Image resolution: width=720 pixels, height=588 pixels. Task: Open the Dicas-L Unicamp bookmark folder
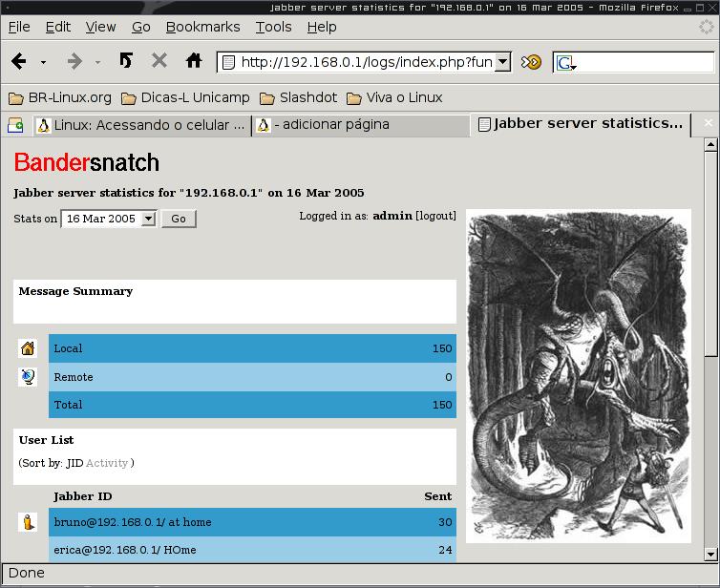tap(185, 97)
